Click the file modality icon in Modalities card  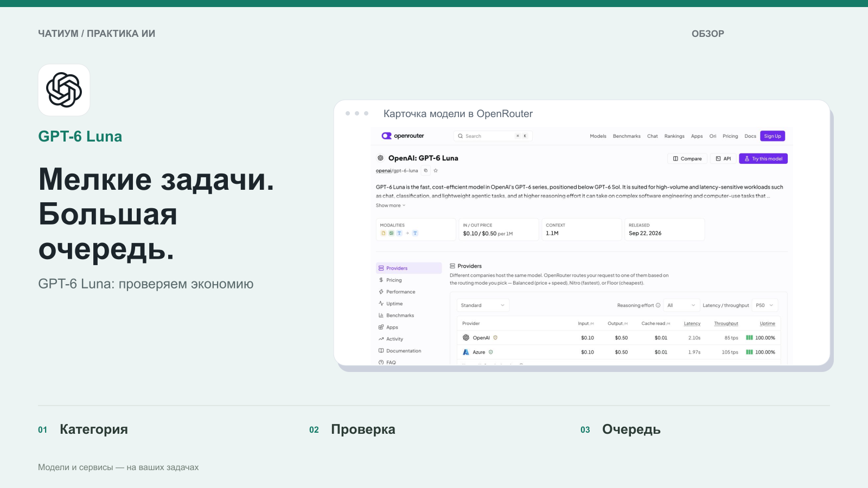[383, 233]
